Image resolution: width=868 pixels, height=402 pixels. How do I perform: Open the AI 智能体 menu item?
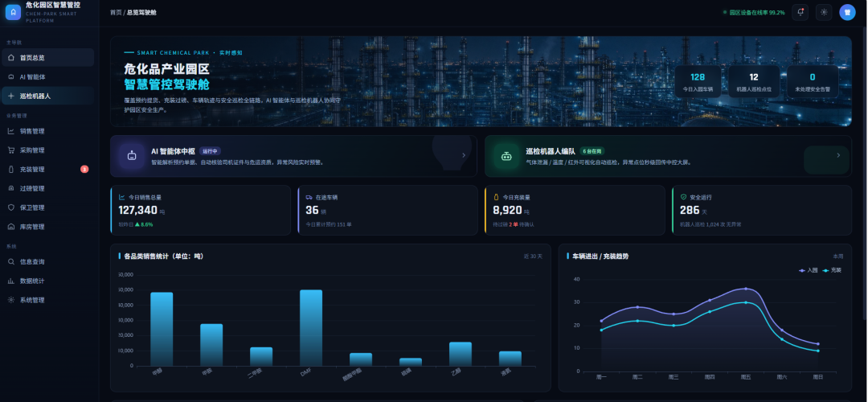(47, 77)
